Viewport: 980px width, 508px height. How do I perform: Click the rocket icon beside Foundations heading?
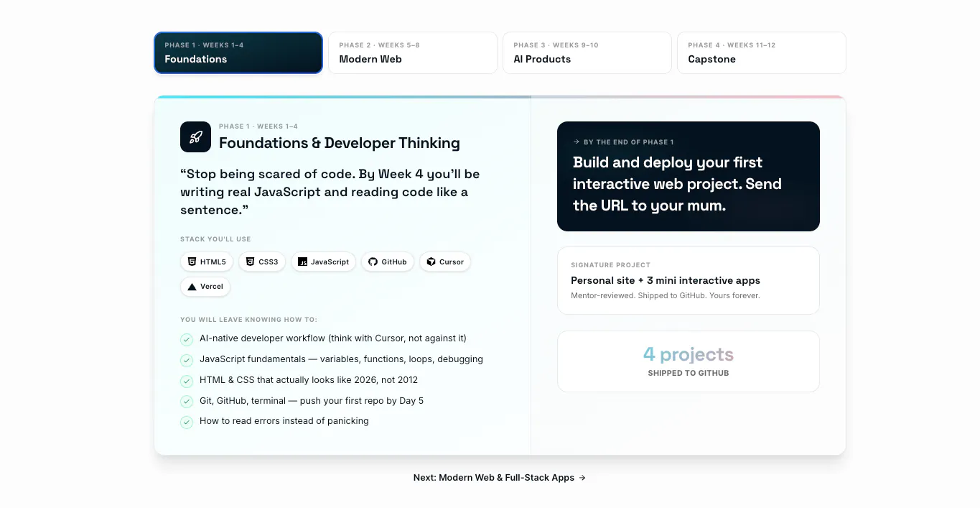coord(195,137)
